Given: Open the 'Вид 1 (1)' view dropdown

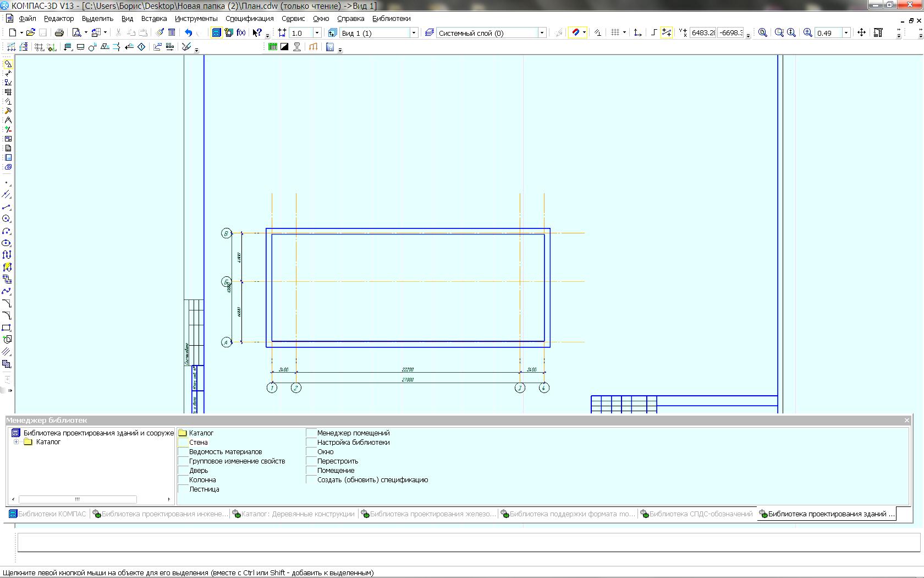Looking at the screenshot, I should click(414, 33).
